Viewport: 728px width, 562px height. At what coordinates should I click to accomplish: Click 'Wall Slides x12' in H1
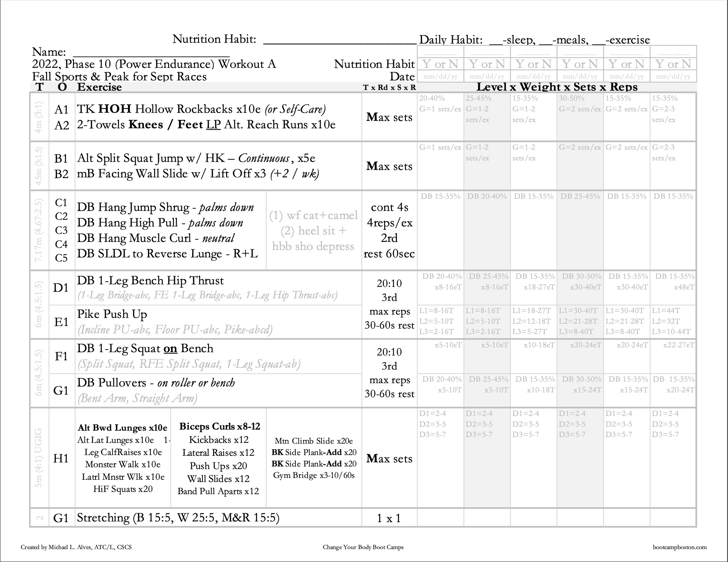click(x=218, y=479)
